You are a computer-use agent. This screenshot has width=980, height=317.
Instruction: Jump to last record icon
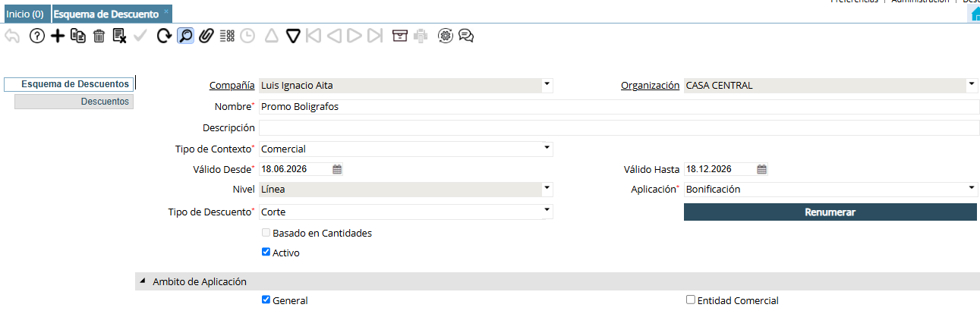(374, 36)
